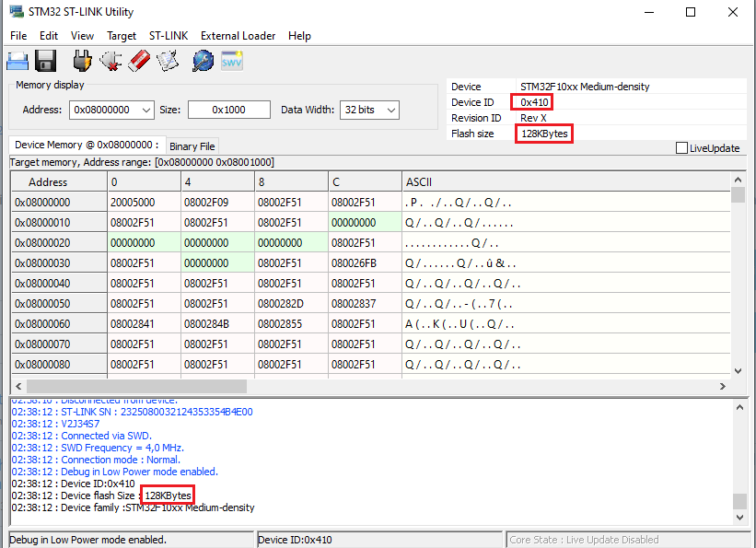This screenshot has width=756, height=548.
Task: Open the Target menu
Action: point(122,36)
